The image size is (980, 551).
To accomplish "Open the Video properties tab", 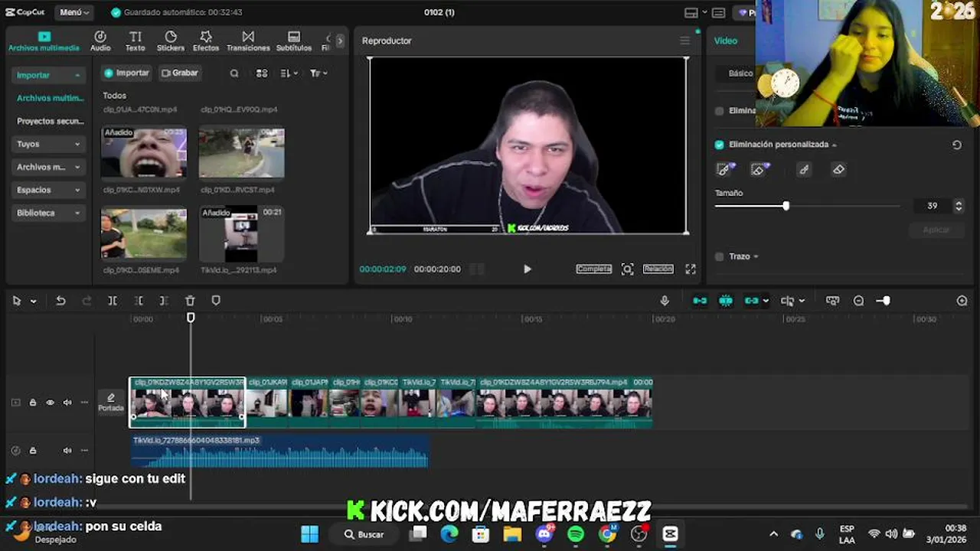I will [x=726, y=41].
